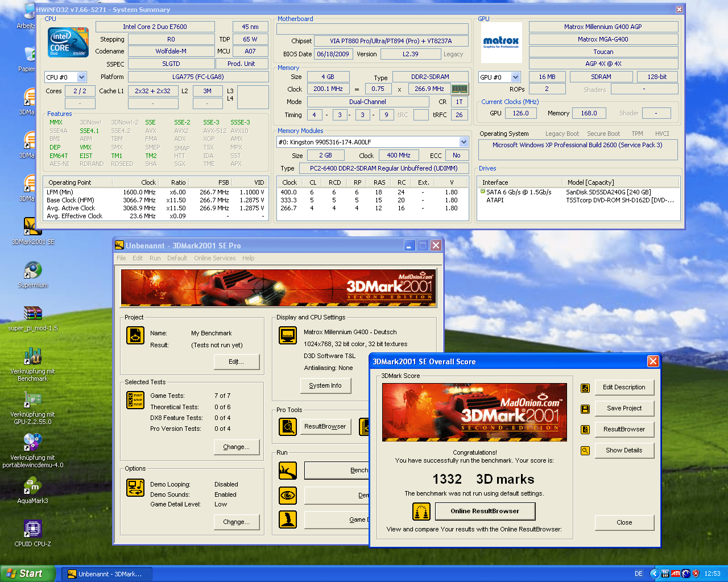Click the monitor icon in Display and CPU Settings
This screenshot has width=728, height=582.
(288, 335)
